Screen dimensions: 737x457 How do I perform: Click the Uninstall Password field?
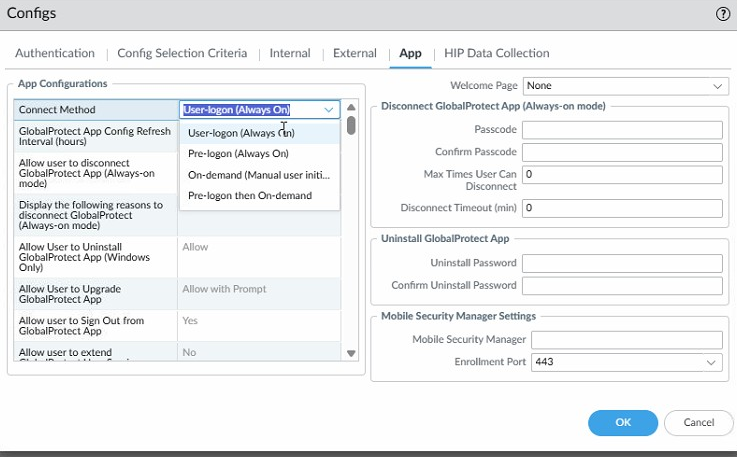(622, 263)
